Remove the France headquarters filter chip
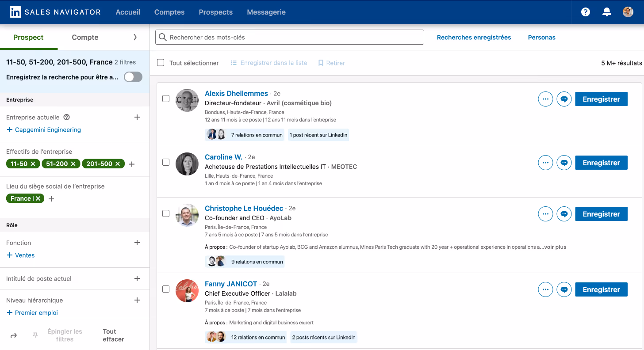 [x=38, y=198]
